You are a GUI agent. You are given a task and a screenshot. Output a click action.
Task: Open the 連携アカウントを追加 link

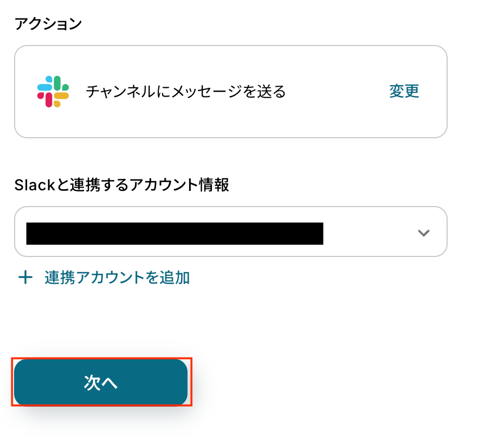117,278
